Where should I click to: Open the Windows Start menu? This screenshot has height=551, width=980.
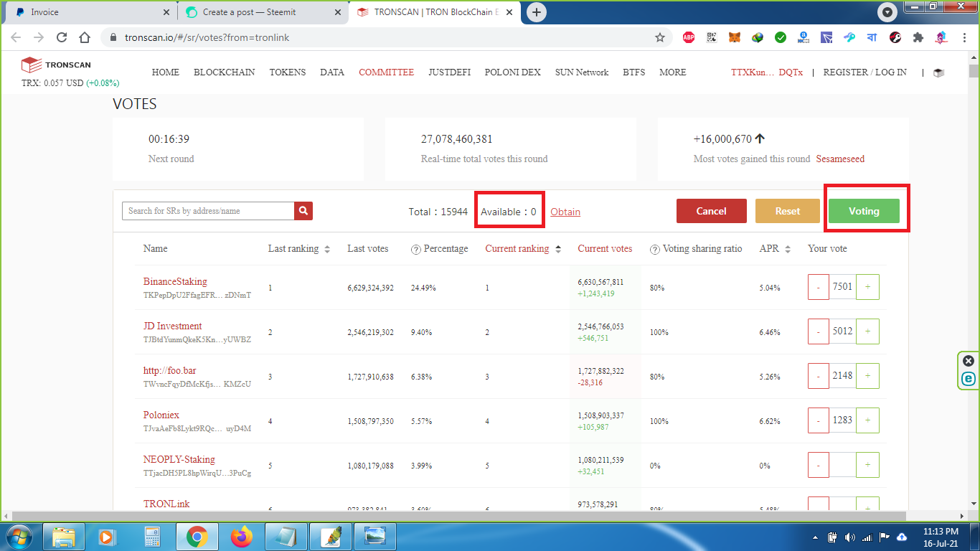tap(18, 536)
